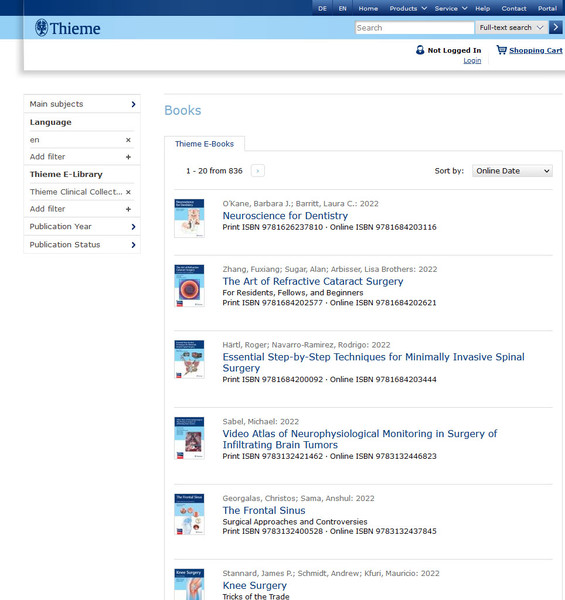Click Neuroscience for Dentistry cover thumbnail
565x600 pixels.
189,218
